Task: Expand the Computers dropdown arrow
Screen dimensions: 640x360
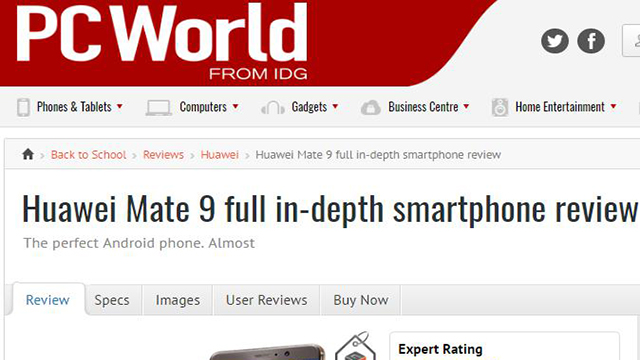Action: 236,107
